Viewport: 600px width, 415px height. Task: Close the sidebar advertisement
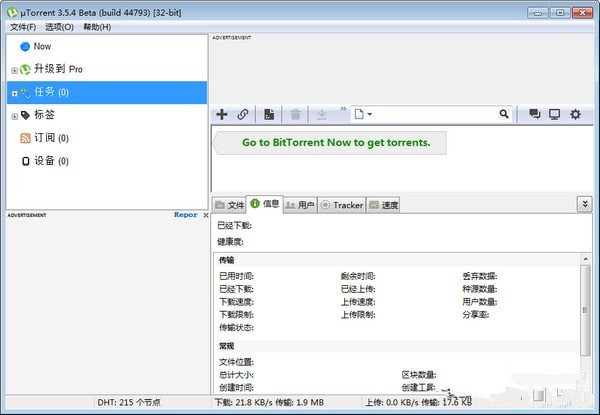tap(205, 215)
